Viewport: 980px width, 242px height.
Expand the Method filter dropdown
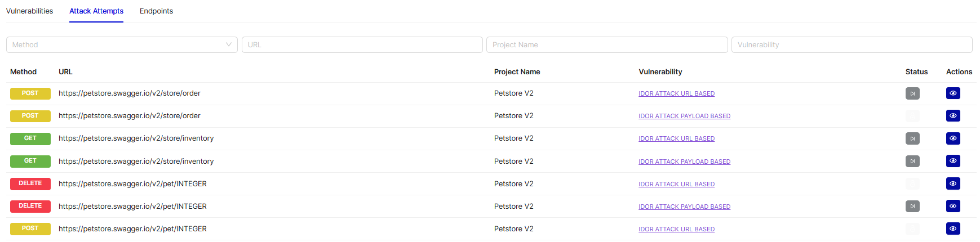pos(122,45)
